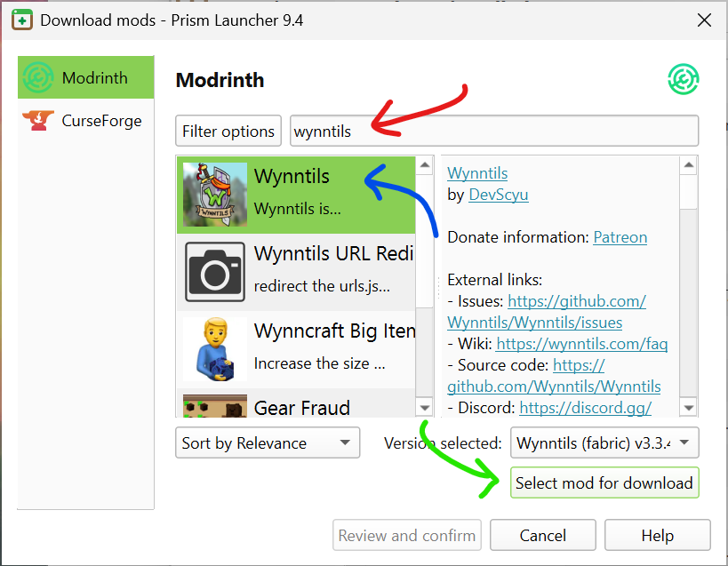Click the Prism Launcher icon in title bar
This screenshot has width=728, height=566.
(20, 19)
